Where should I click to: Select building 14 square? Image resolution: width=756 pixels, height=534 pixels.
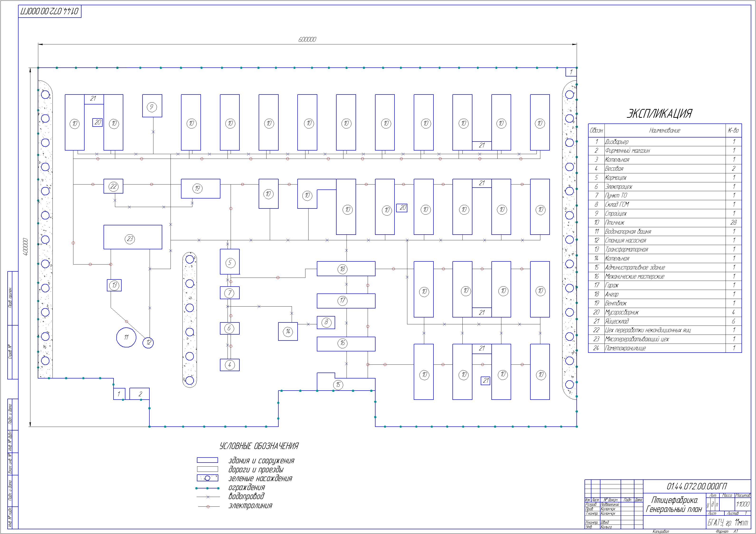(x=288, y=331)
